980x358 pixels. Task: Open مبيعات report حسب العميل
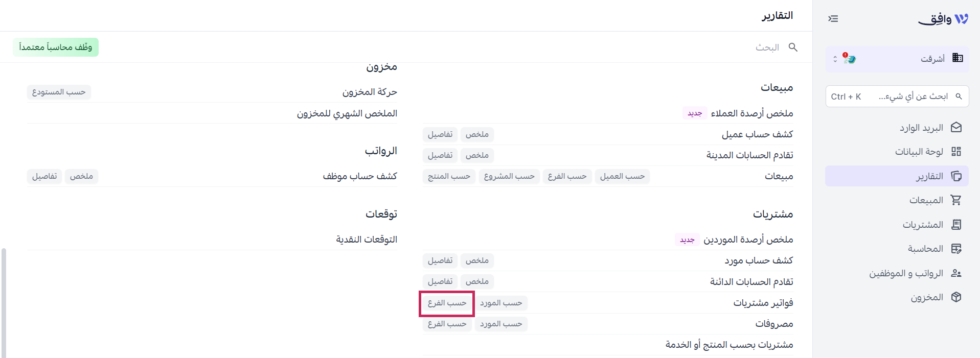[x=622, y=177]
